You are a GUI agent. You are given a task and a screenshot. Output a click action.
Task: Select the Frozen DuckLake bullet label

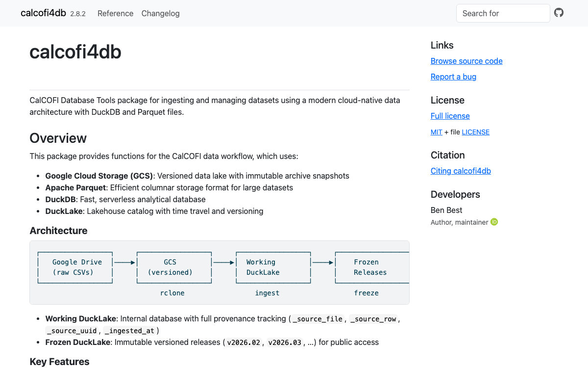78,342
